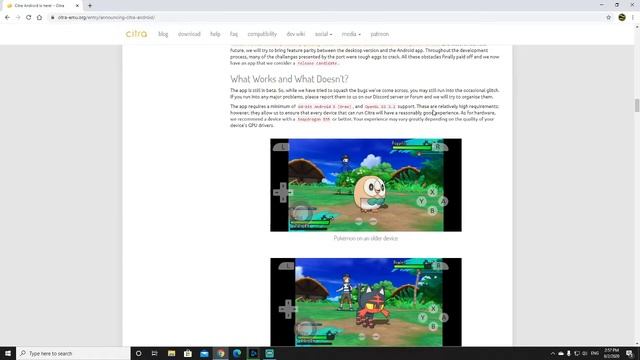This screenshot has width=640, height=360.
Task: Open Task View from the taskbar
Action: 154,353
